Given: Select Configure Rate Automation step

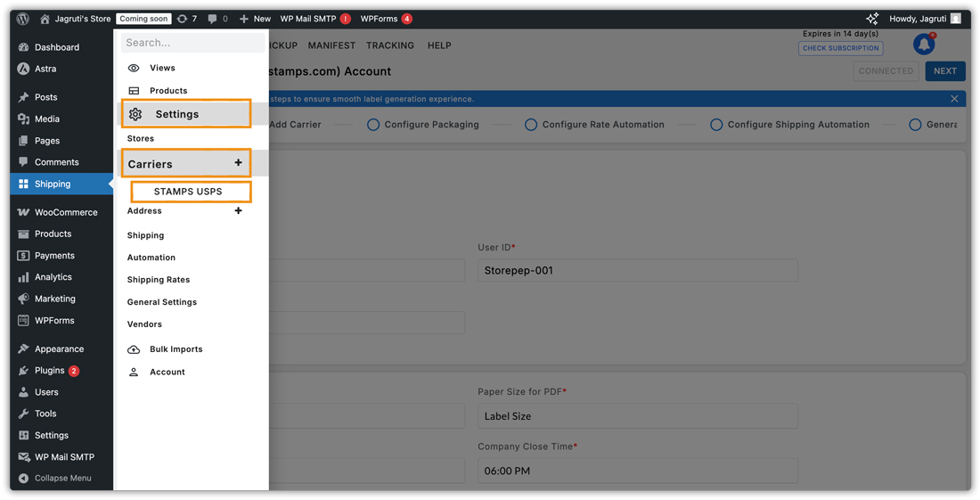Looking at the screenshot, I should click(x=594, y=125).
